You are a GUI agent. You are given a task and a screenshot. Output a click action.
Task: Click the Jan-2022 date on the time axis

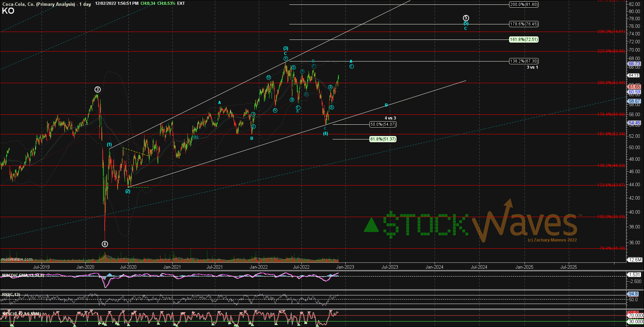pyautogui.click(x=258, y=267)
